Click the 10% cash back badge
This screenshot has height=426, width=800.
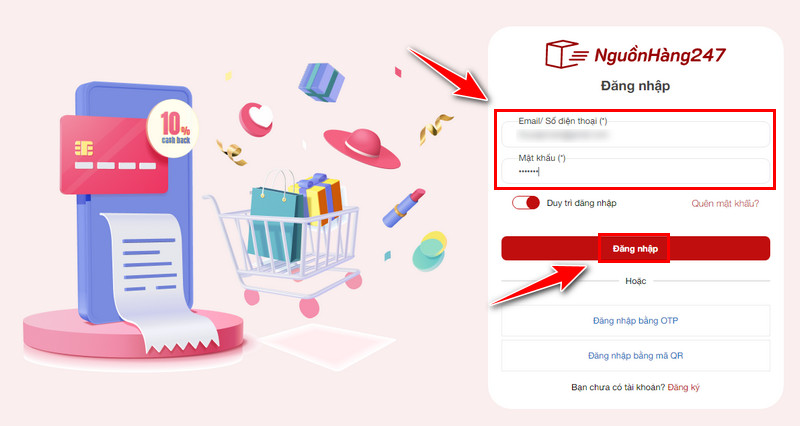click(x=173, y=128)
